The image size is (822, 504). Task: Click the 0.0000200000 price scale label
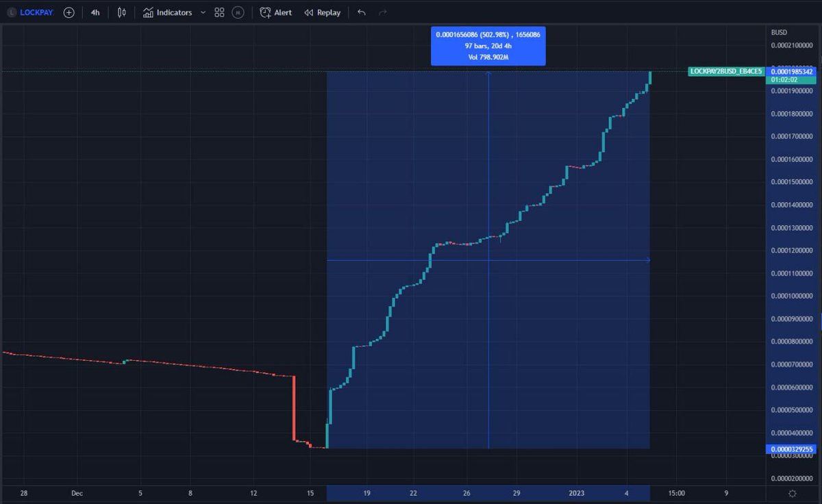(x=793, y=478)
